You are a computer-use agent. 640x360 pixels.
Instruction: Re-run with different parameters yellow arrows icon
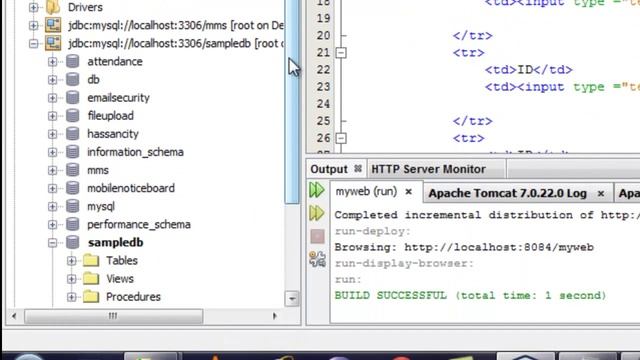point(317,213)
